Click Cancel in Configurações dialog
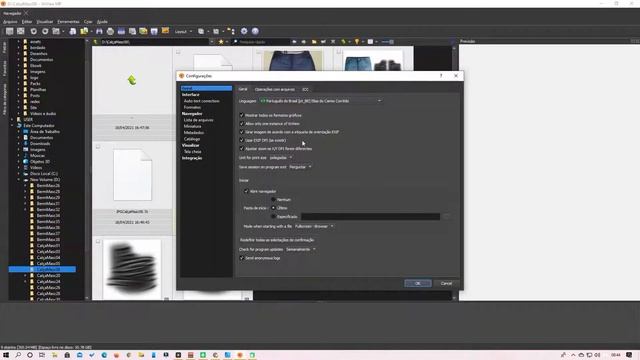The height and width of the screenshot is (360, 640). (446, 283)
